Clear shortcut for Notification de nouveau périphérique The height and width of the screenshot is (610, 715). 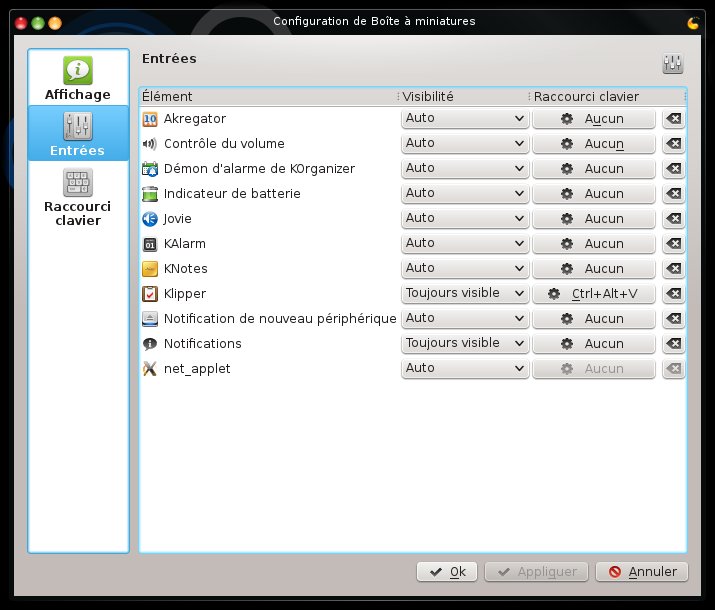674,319
